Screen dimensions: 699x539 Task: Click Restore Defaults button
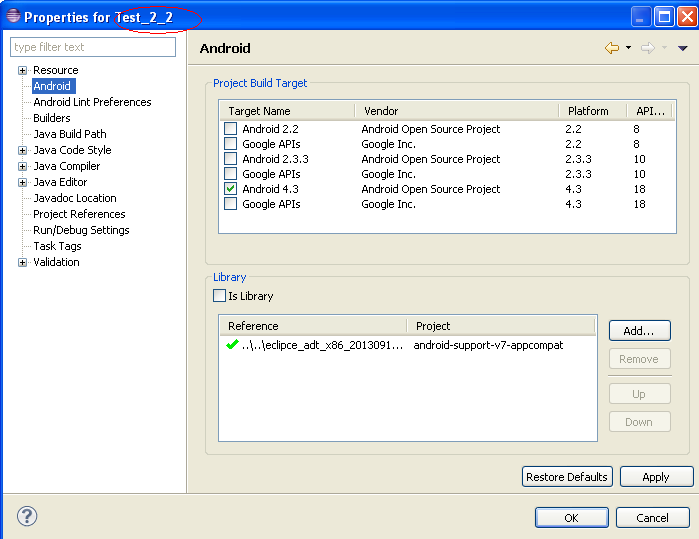click(567, 477)
